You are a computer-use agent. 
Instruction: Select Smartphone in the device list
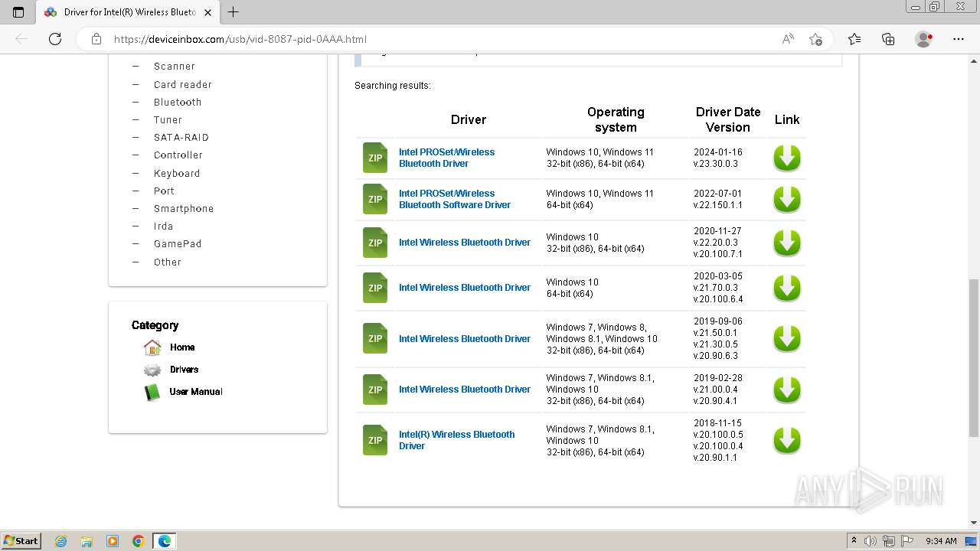(184, 209)
